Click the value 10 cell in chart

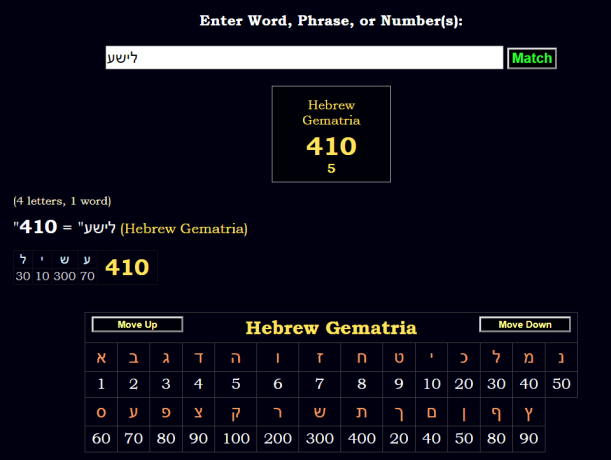[431, 384]
